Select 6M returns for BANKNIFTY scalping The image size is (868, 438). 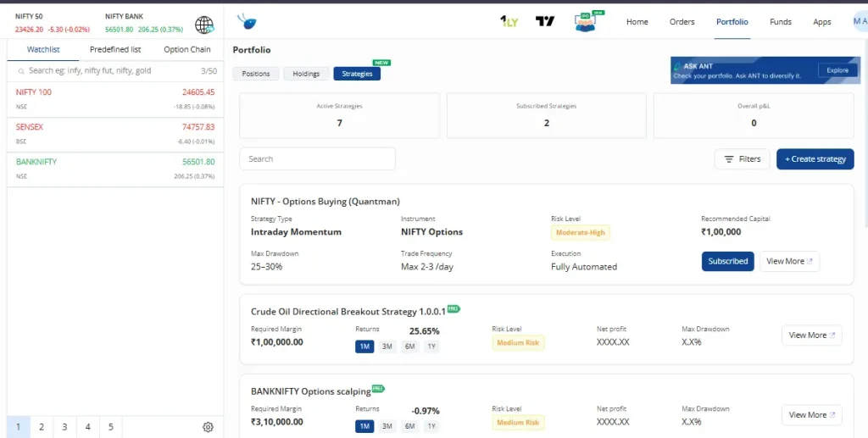[x=409, y=426]
